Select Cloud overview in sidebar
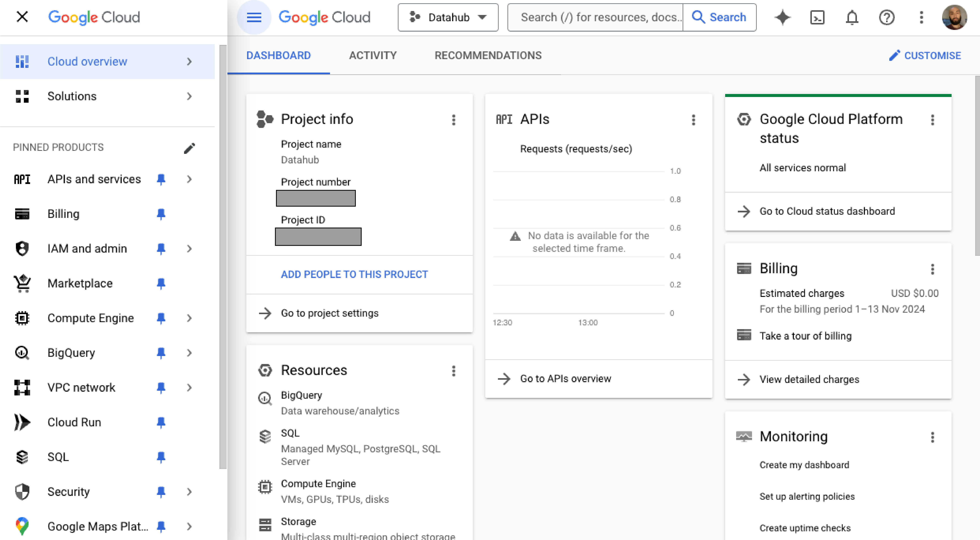 coord(107,62)
